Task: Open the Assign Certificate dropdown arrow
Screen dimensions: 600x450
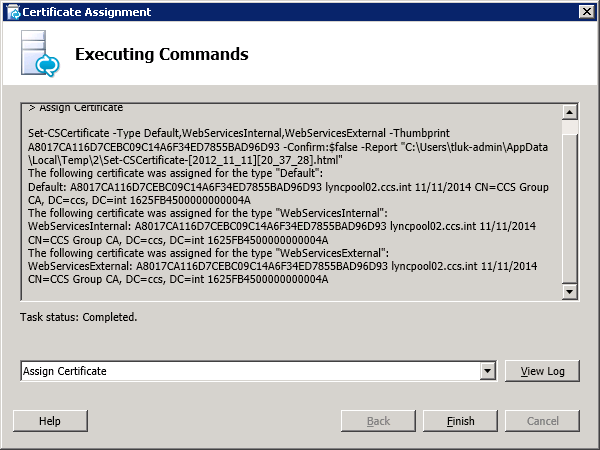Action: point(488,371)
